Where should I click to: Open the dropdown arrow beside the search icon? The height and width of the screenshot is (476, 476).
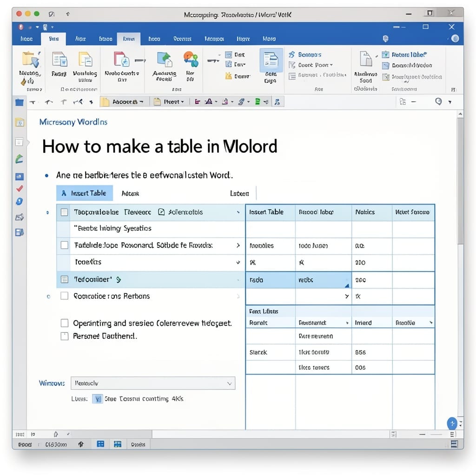point(450,102)
